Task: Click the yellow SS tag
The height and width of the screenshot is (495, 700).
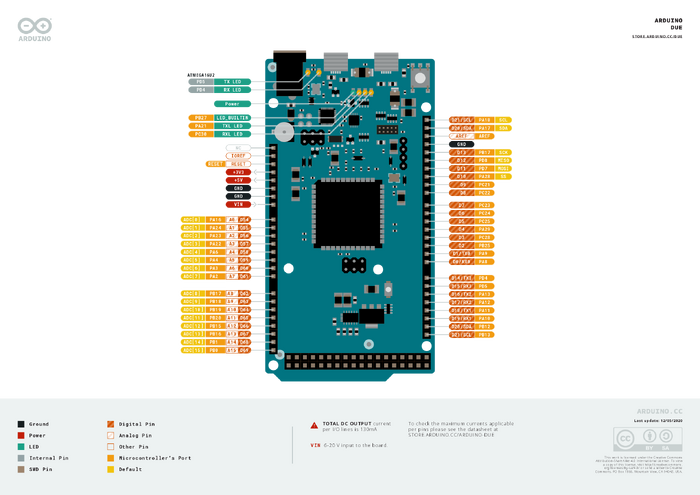Action: [503, 176]
